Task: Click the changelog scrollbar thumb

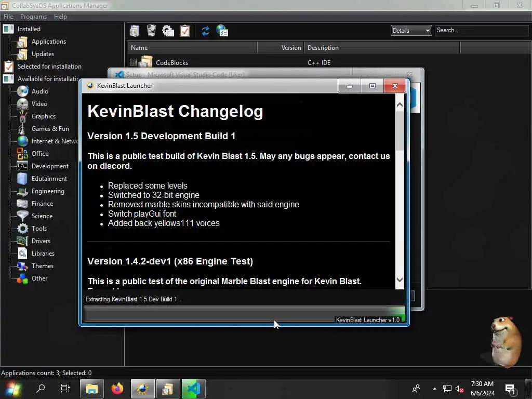Action: tap(400, 130)
